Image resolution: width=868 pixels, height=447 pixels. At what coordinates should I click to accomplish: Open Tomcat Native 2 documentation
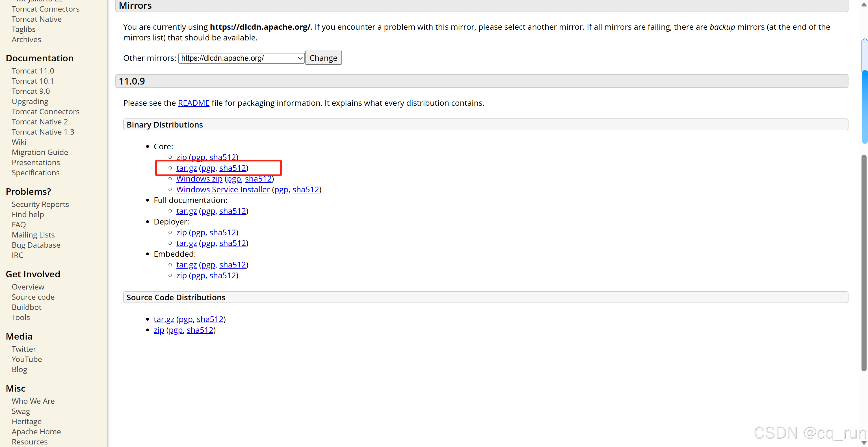[40, 122]
